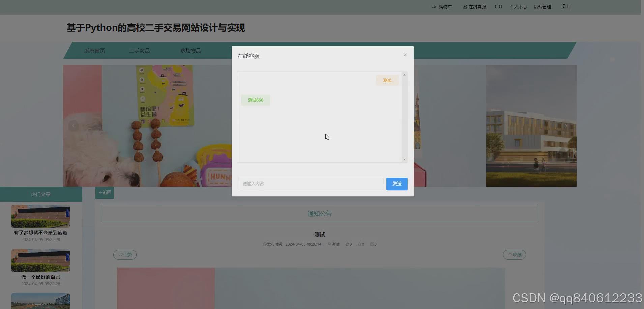
Task: Click the user icon beside 测试 author name
Action: [329, 244]
